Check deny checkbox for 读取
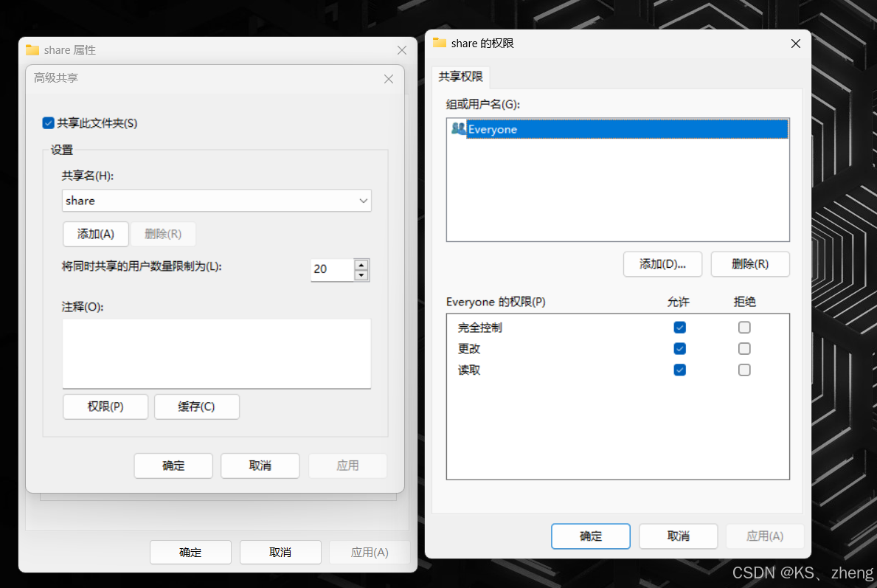877x588 pixels. coord(744,370)
